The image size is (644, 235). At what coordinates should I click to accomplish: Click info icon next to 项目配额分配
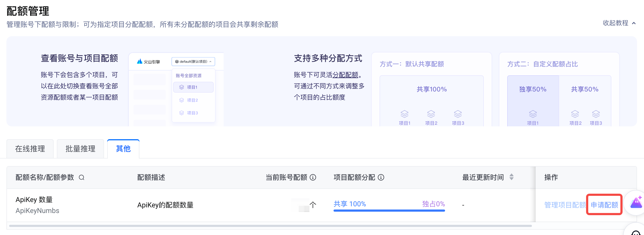pyautogui.click(x=381, y=177)
